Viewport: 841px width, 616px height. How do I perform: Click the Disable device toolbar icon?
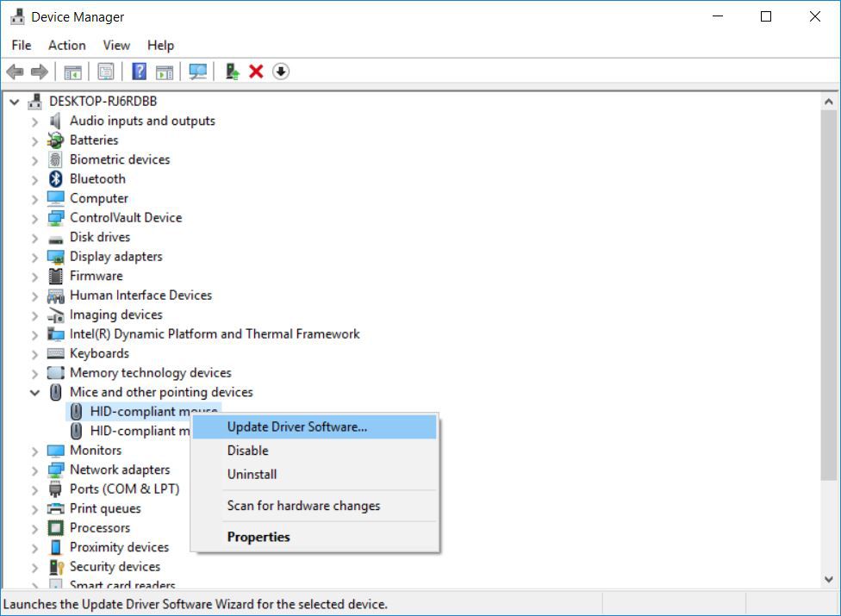coord(280,71)
